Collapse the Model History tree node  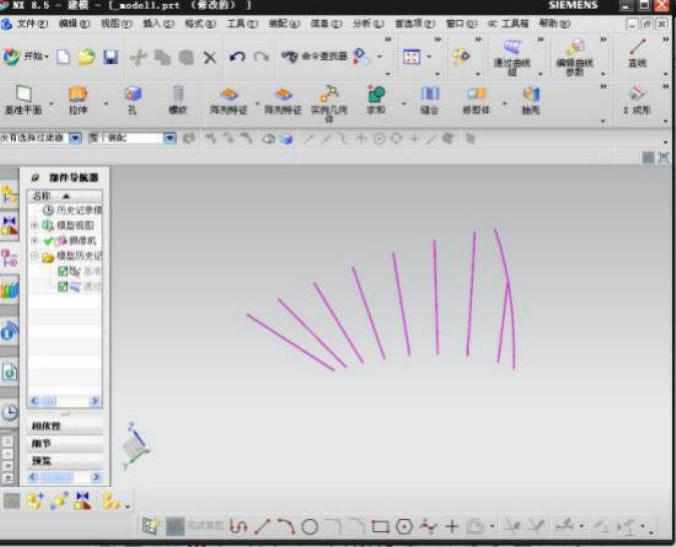click(34, 256)
